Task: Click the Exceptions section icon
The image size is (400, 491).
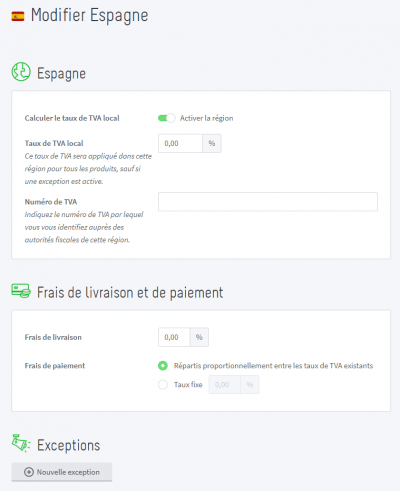Action: point(21,443)
